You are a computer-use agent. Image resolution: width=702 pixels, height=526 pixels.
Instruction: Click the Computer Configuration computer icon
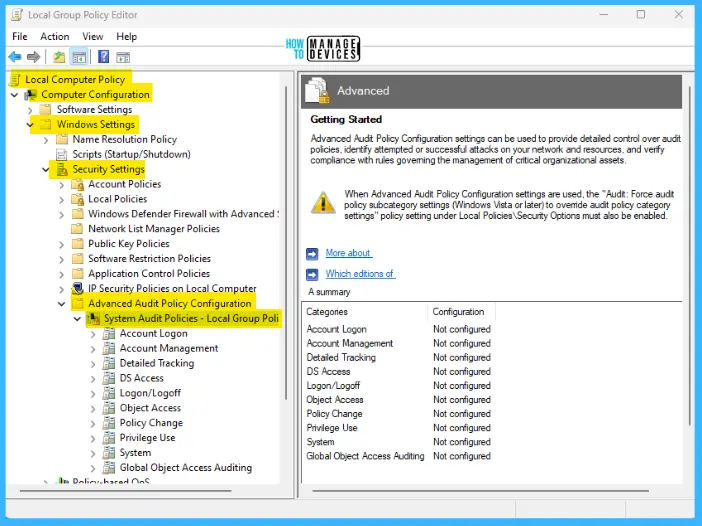(x=31, y=94)
